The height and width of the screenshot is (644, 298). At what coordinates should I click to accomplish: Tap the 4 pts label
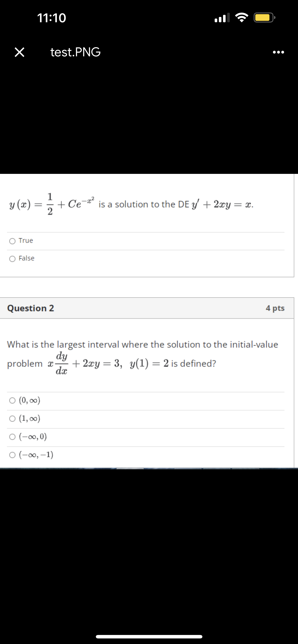click(x=275, y=308)
